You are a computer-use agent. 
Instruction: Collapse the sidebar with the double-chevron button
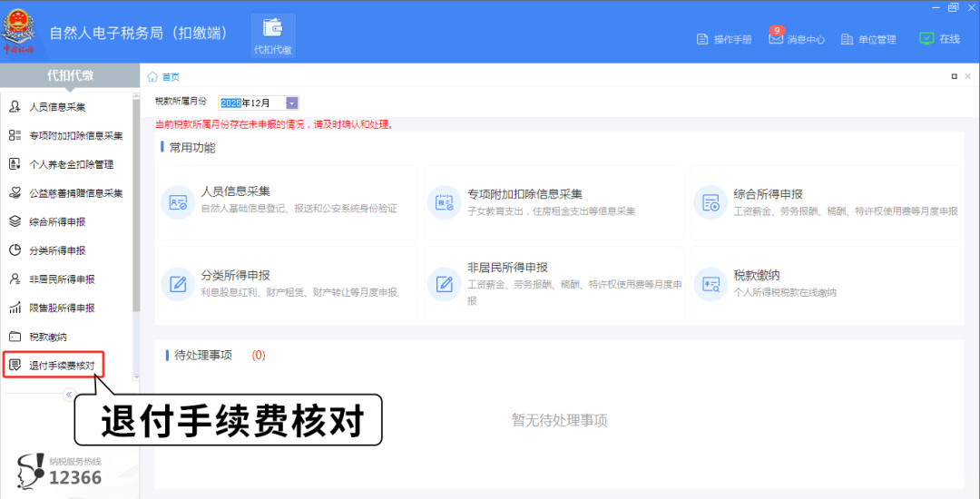click(x=69, y=394)
